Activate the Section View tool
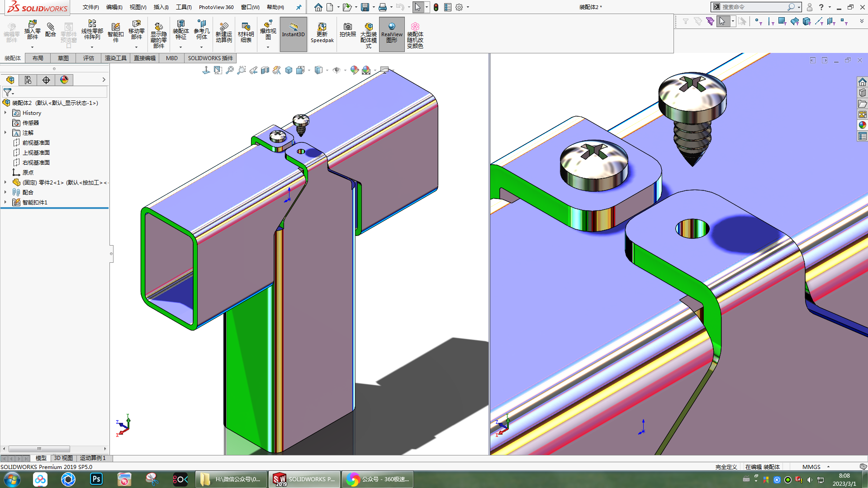 point(265,70)
